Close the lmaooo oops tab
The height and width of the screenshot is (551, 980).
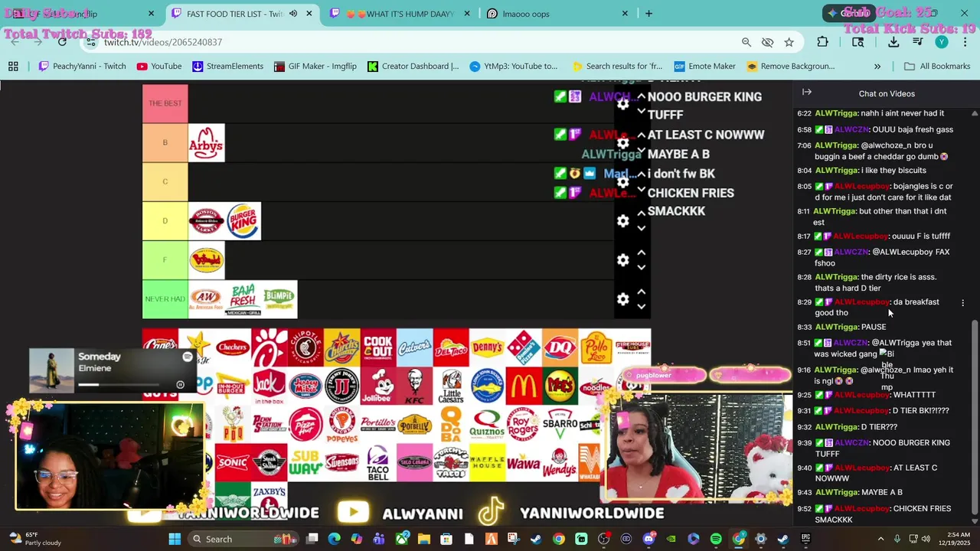[625, 14]
